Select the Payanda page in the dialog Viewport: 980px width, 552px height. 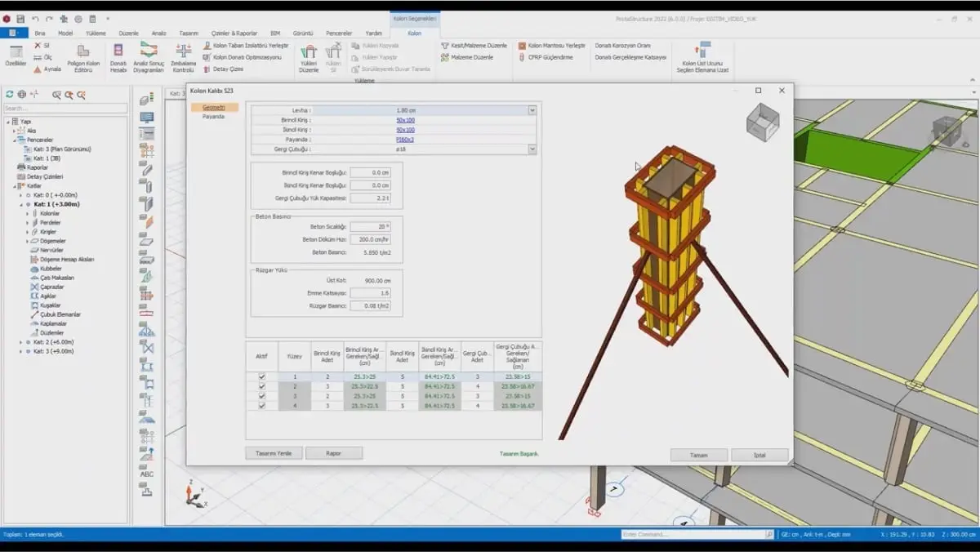(213, 117)
